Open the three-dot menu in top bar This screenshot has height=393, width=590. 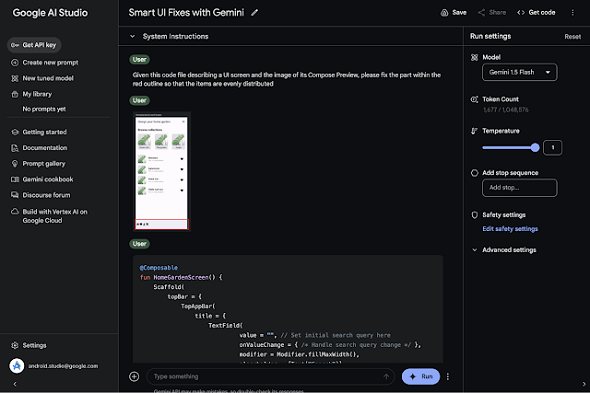coord(573,13)
